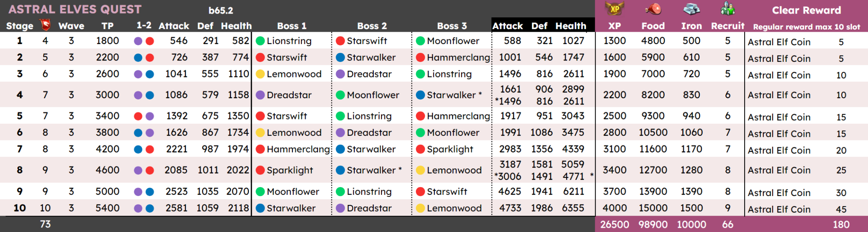The image size is (868, 232).
Task: Click the XP badge icon
Action: click(615, 8)
